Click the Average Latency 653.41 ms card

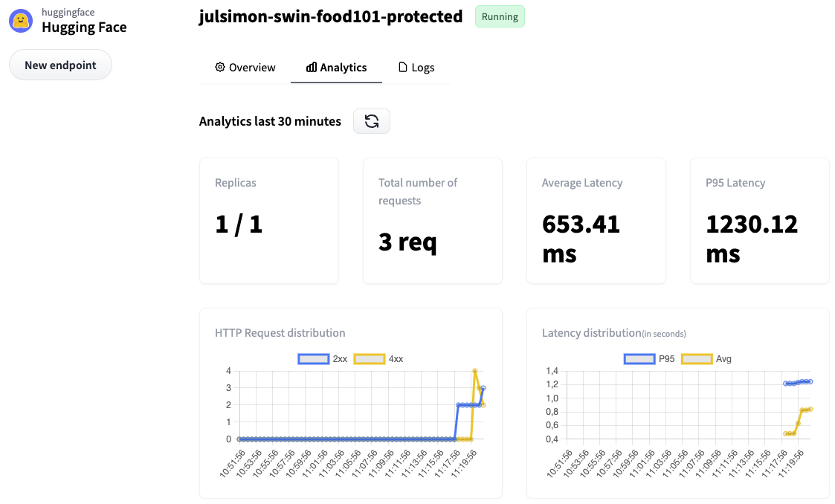596,221
